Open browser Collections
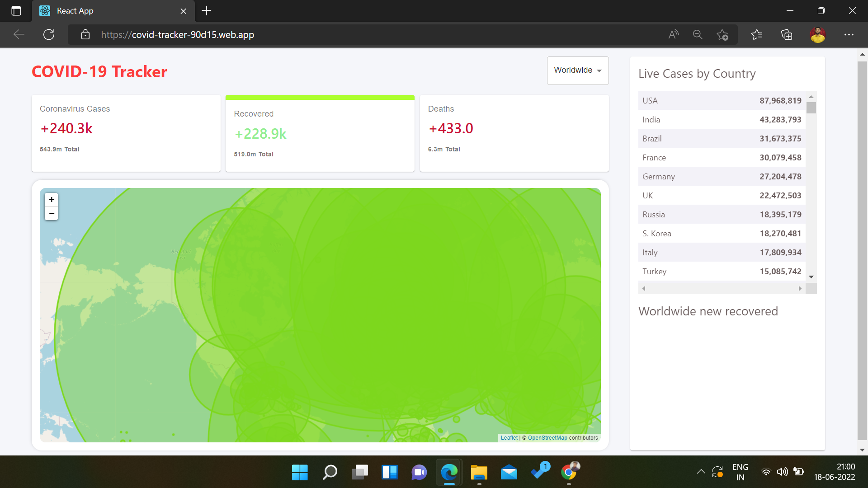The height and width of the screenshot is (488, 868). tap(787, 35)
